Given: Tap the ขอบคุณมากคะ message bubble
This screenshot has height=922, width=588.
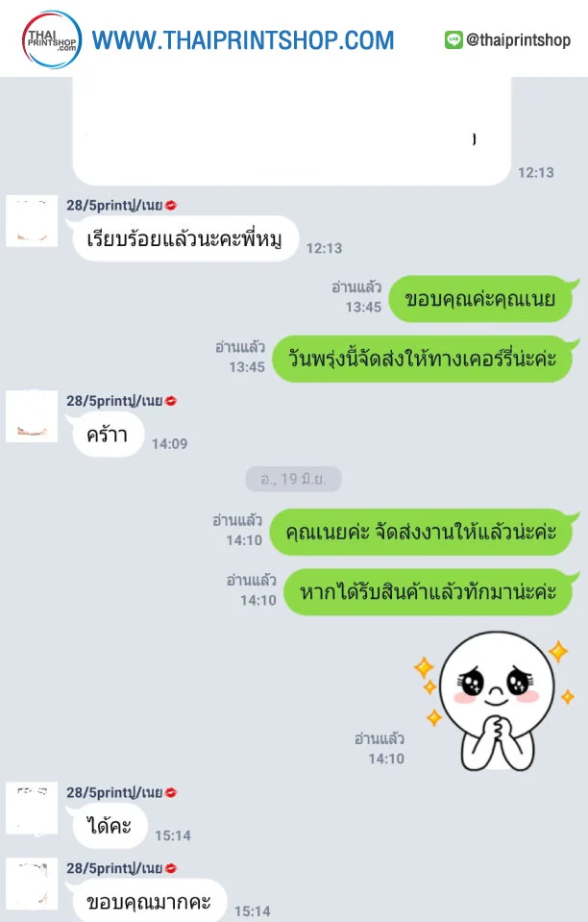Looking at the screenshot, I should tap(148, 900).
